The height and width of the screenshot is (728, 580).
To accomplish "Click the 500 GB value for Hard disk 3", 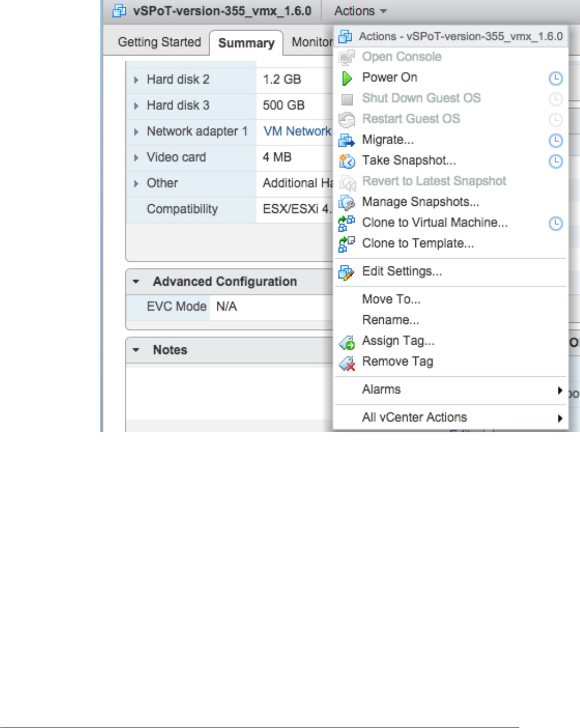I will (283, 105).
